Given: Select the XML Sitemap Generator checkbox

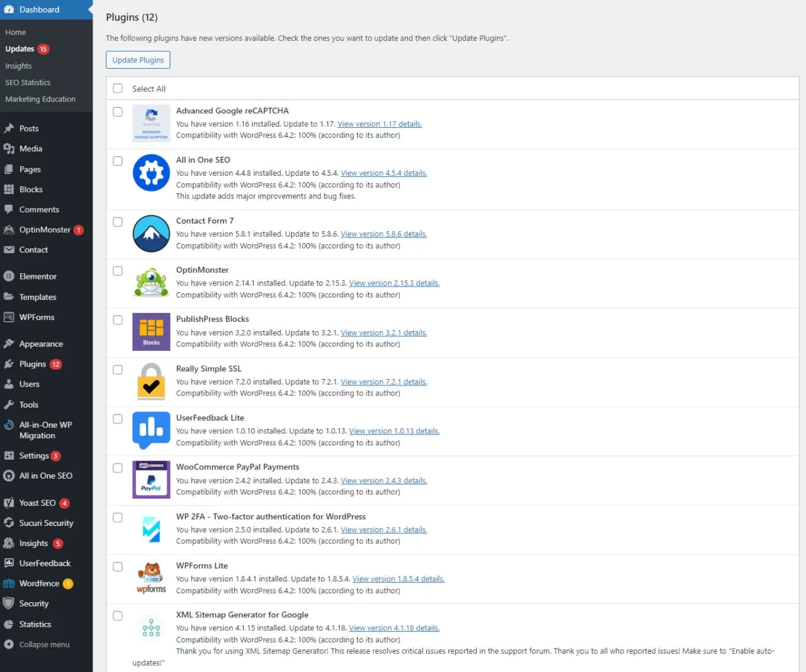Looking at the screenshot, I should (118, 616).
